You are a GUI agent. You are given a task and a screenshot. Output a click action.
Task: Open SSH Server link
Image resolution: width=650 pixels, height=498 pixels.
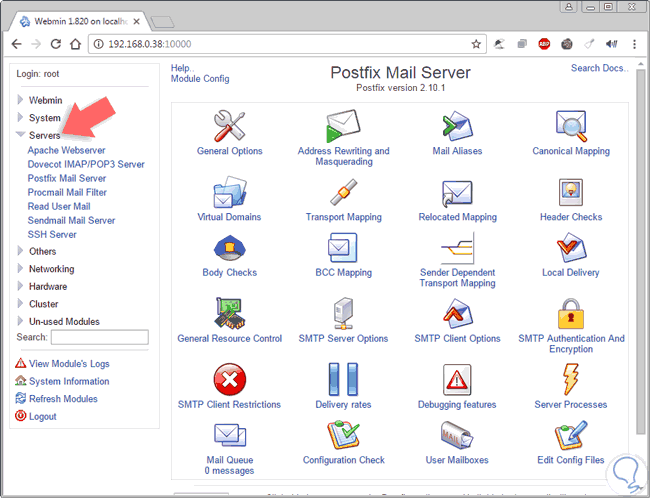click(x=52, y=235)
